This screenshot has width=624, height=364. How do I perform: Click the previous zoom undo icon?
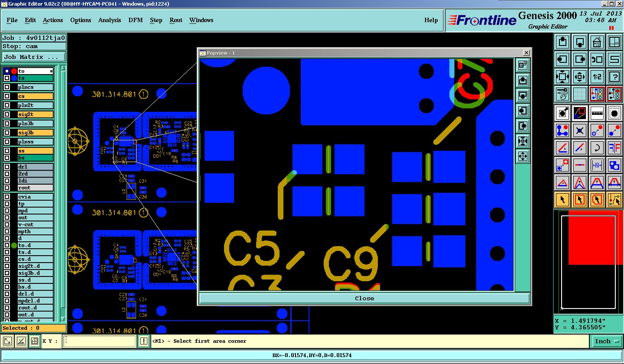(597, 59)
